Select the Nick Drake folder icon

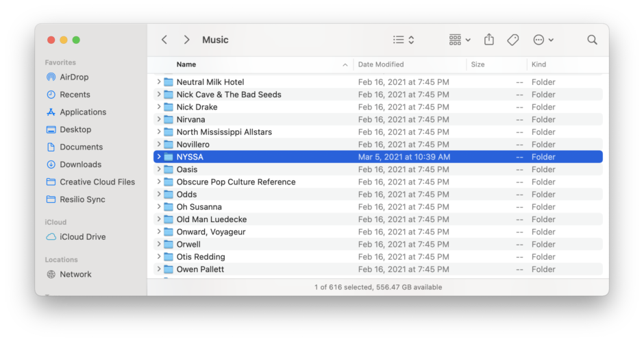click(x=169, y=107)
